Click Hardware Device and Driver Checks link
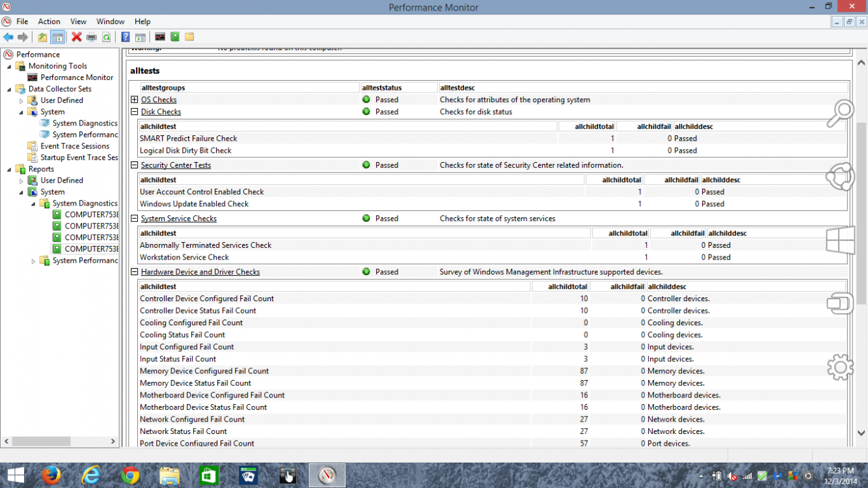Viewport: 868px width, 488px height. [200, 272]
